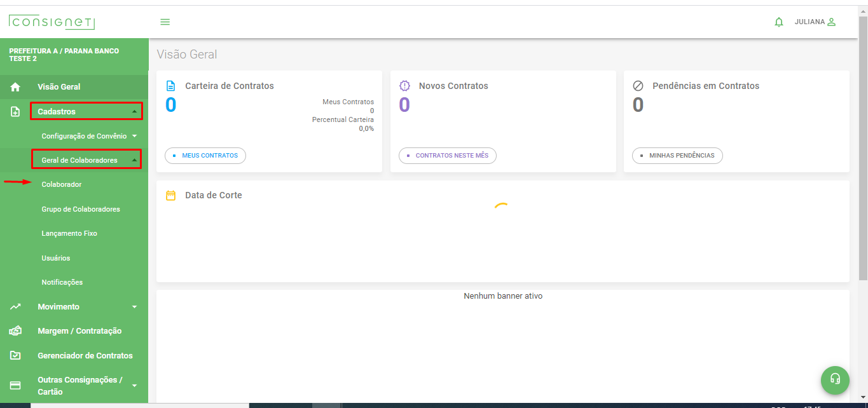The width and height of the screenshot is (868, 408).
Task: Click the MEUS CONTRATOS button
Action: coord(205,156)
